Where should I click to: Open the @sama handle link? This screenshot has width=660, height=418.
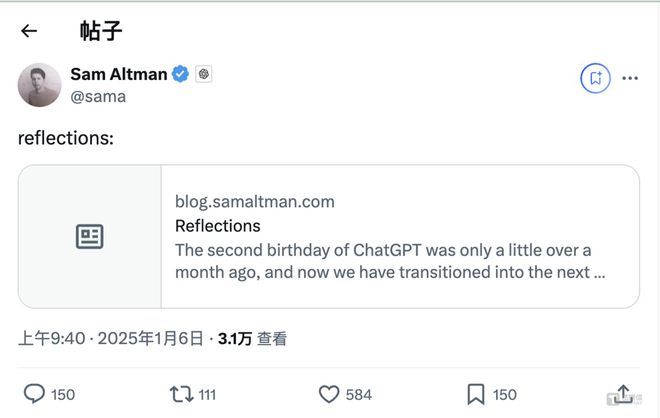[98, 97]
